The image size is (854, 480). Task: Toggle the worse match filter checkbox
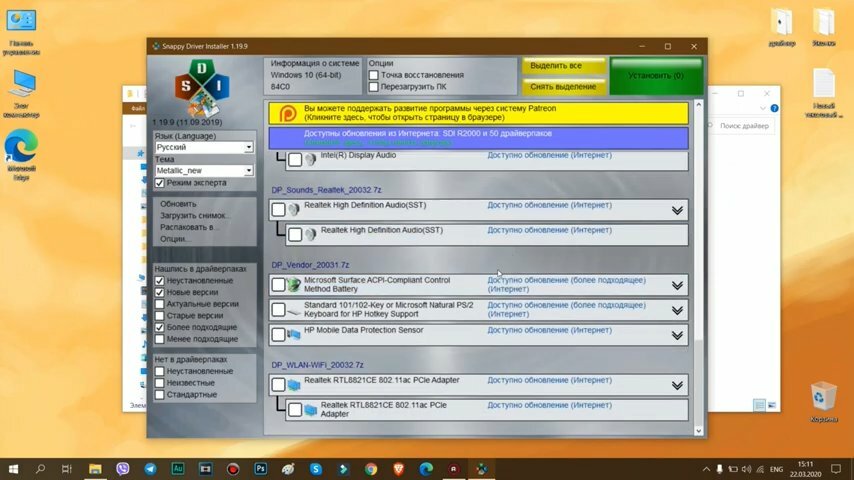[x=160, y=339]
